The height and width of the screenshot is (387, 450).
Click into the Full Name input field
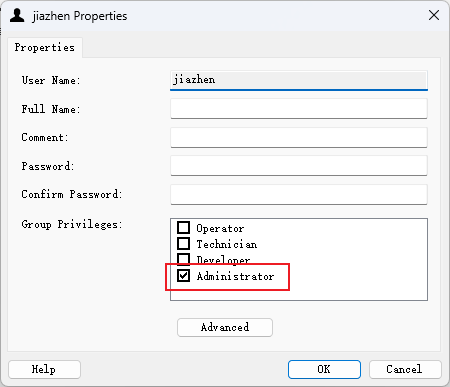(299, 108)
